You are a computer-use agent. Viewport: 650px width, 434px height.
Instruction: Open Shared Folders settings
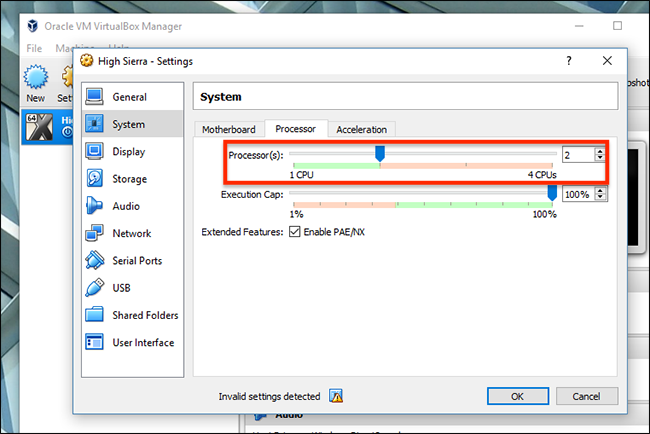(x=132, y=315)
